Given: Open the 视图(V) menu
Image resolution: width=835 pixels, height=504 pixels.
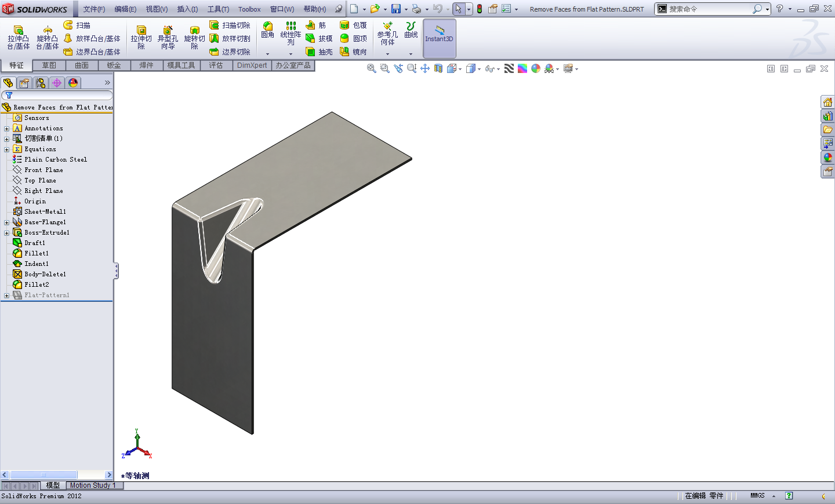Looking at the screenshot, I should pos(157,9).
